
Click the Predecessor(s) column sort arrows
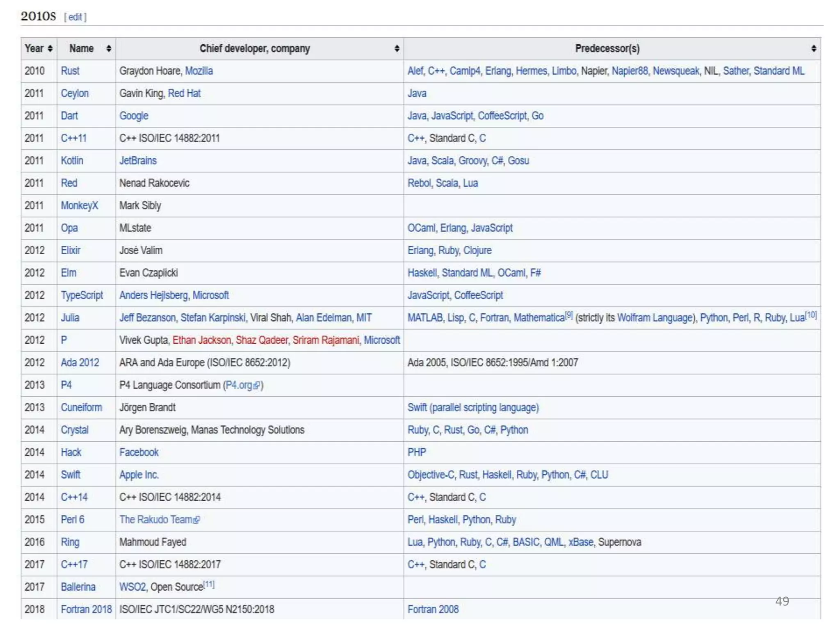tap(813, 48)
